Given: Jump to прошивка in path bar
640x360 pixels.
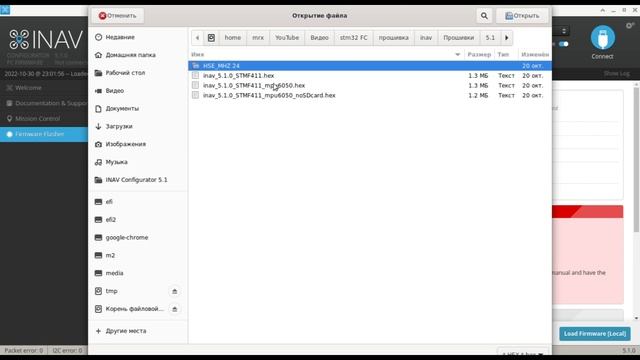Looking at the screenshot, I should 393,38.
